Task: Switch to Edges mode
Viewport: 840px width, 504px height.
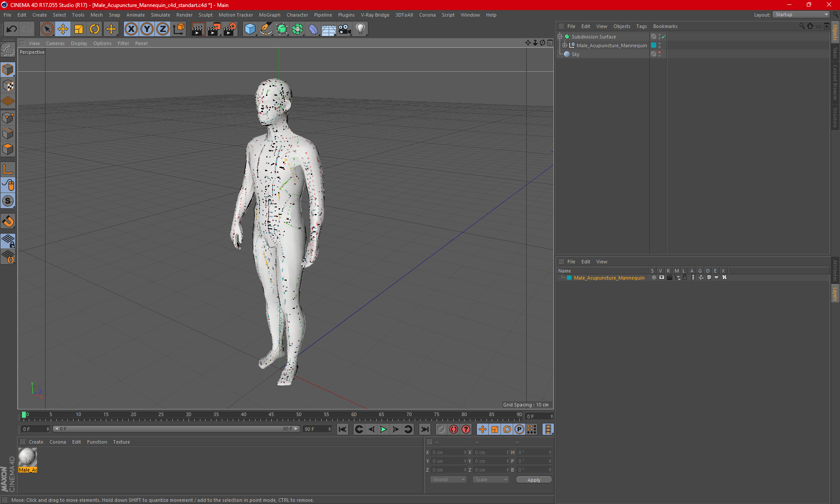Action: tap(8, 133)
